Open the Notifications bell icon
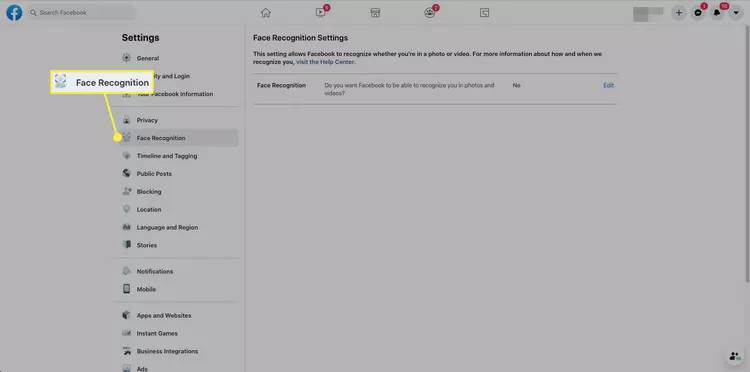 click(x=717, y=13)
